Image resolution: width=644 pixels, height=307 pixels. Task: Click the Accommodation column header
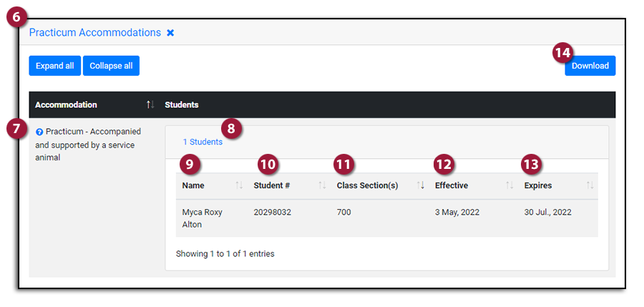click(66, 104)
